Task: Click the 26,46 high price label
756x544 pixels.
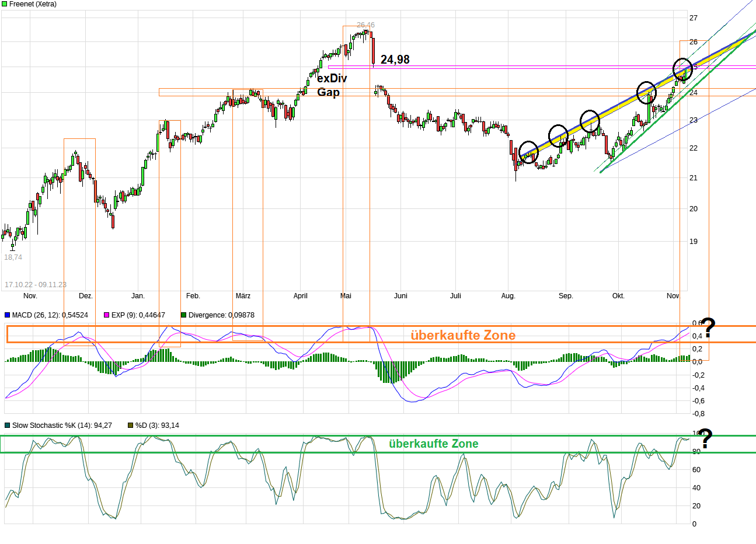Action: click(366, 25)
